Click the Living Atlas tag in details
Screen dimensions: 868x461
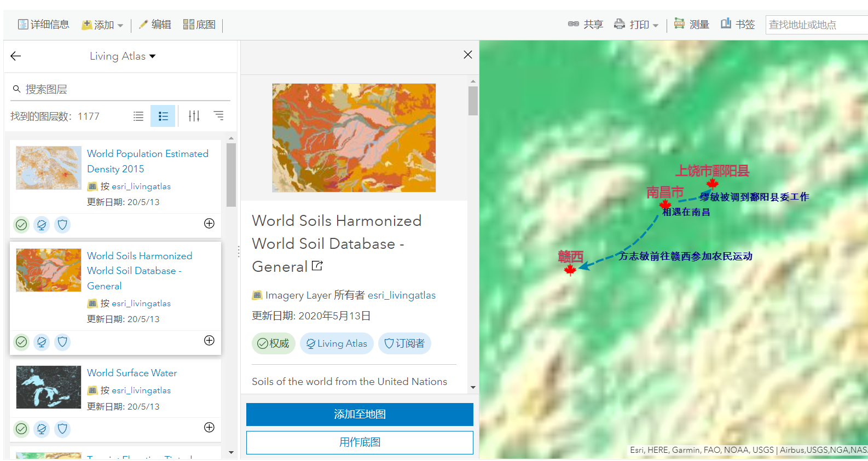click(337, 343)
